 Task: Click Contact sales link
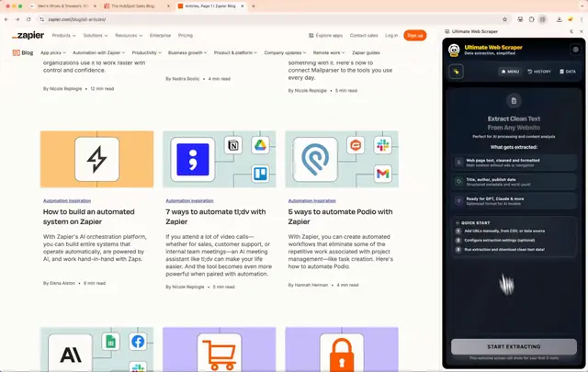pyautogui.click(x=364, y=35)
